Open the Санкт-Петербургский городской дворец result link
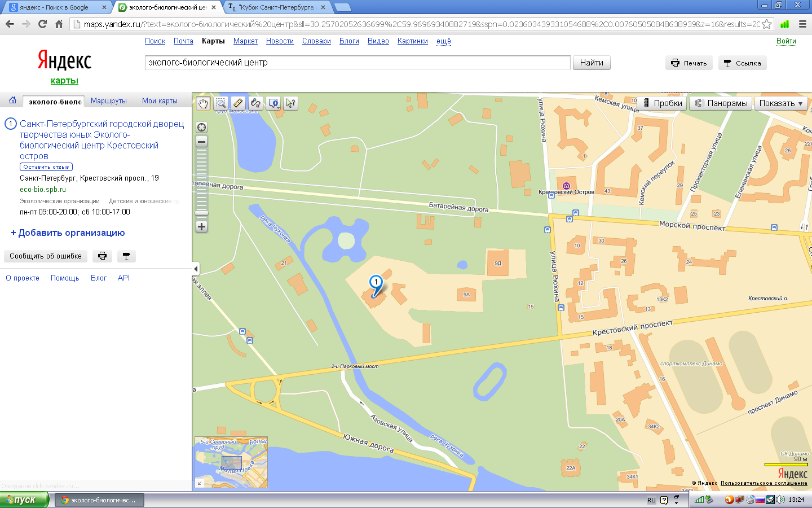Screen dimensions: 812x508 [102, 140]
